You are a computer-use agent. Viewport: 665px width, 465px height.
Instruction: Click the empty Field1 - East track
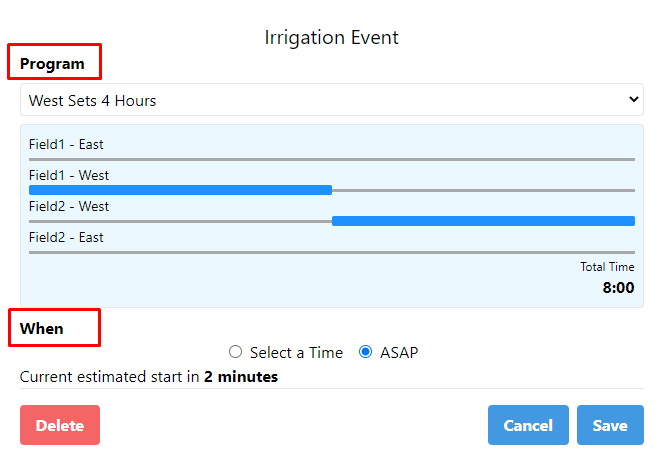pos(332,159)
